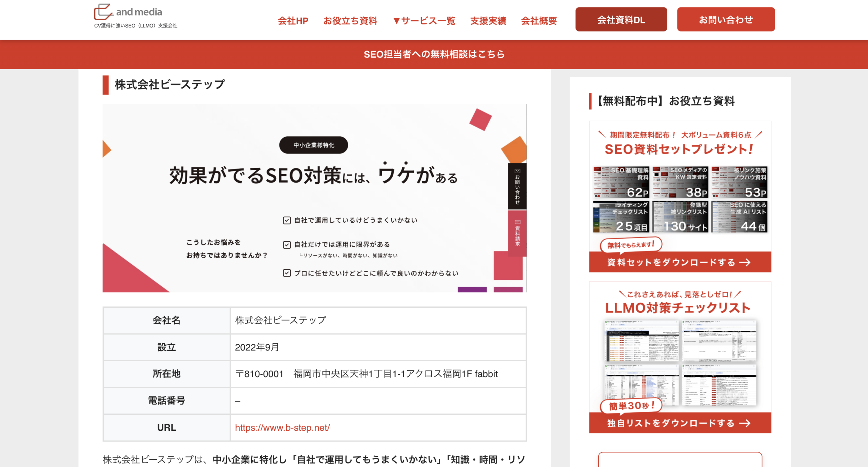
Task: Click the お問い合わせ header button
Action: 726,19
